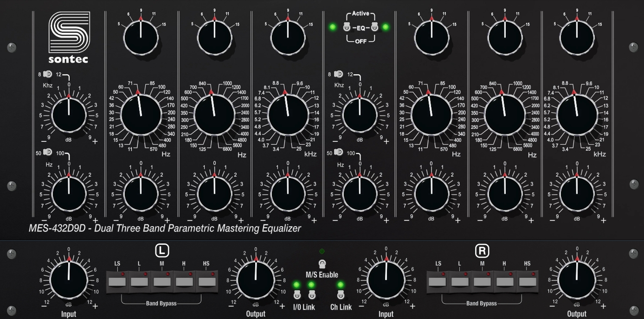Bypass the LS band on channel R
The height and width of the screenshot is (319, 644).
pos(438,281)
